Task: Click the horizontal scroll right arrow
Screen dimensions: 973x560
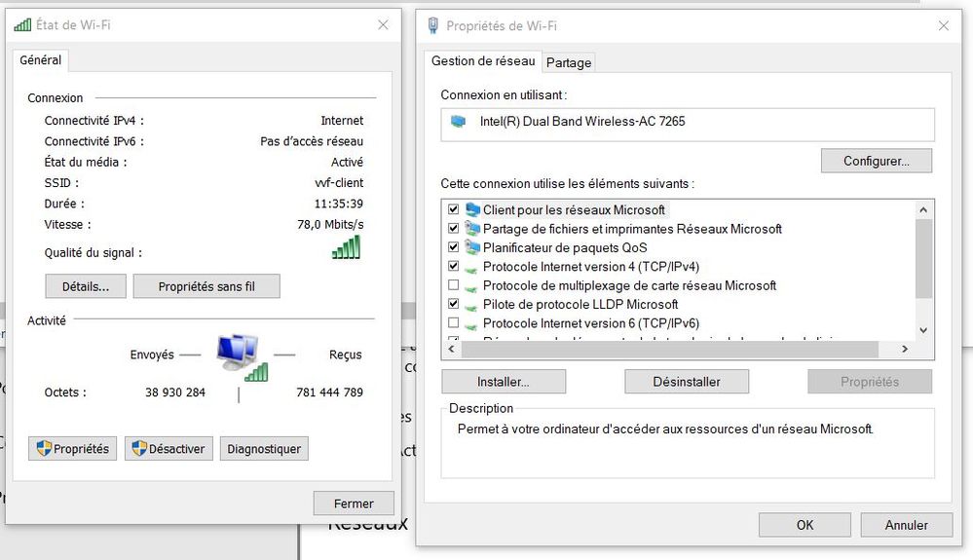Action: [x=905, y=349]
